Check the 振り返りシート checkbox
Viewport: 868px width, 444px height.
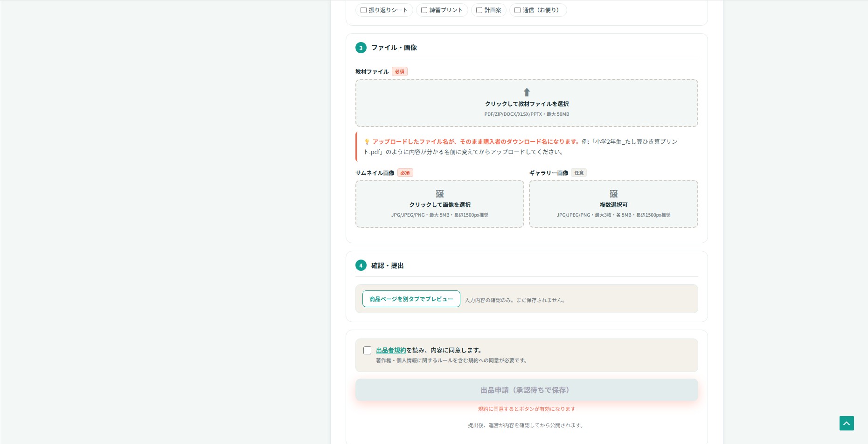coord(363,10)
